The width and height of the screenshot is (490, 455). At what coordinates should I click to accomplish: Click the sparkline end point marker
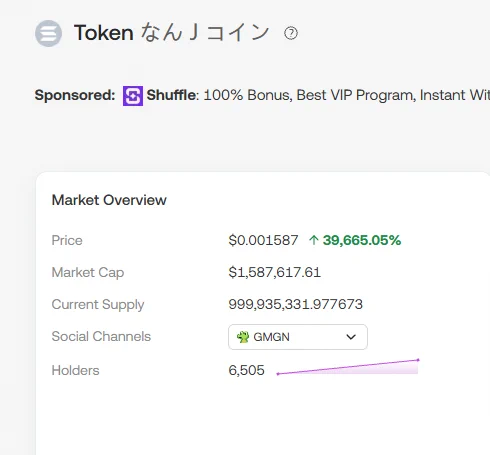pos(418,360)
